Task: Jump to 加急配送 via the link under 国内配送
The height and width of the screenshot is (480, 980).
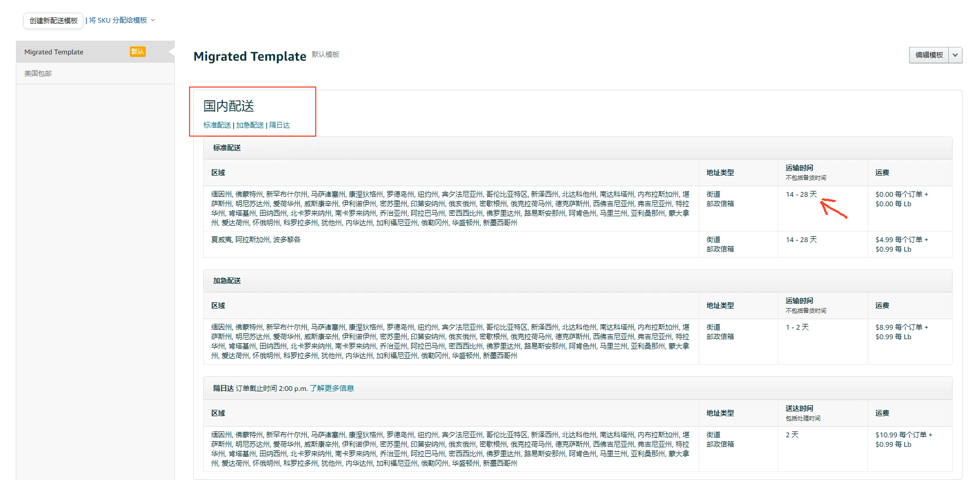Action: coord(250,125)
